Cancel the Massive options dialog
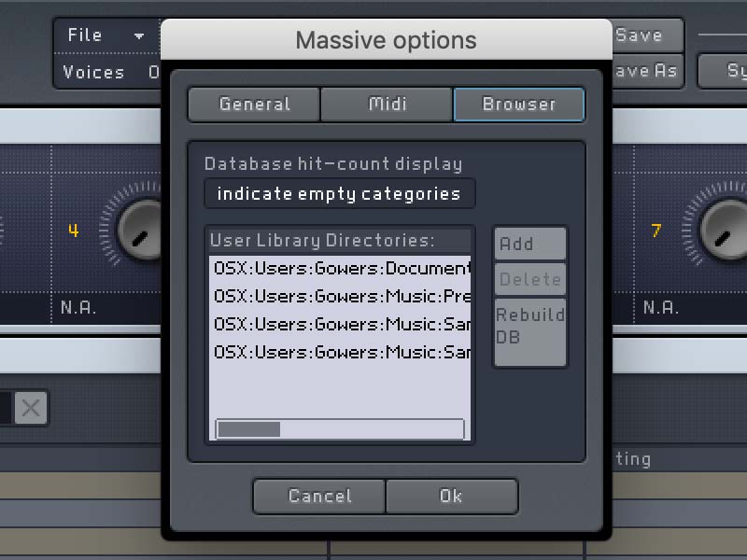 coord(319,497)
